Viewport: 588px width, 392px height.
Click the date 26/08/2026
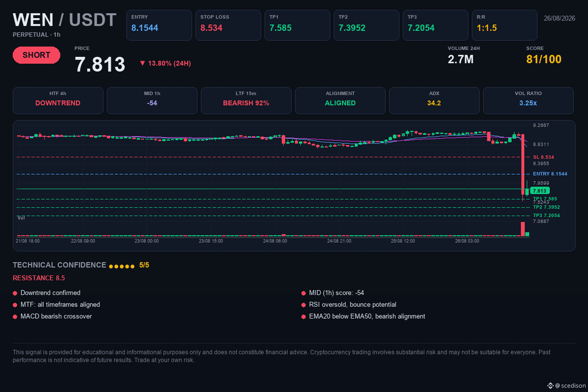click(x=560, y=18)
